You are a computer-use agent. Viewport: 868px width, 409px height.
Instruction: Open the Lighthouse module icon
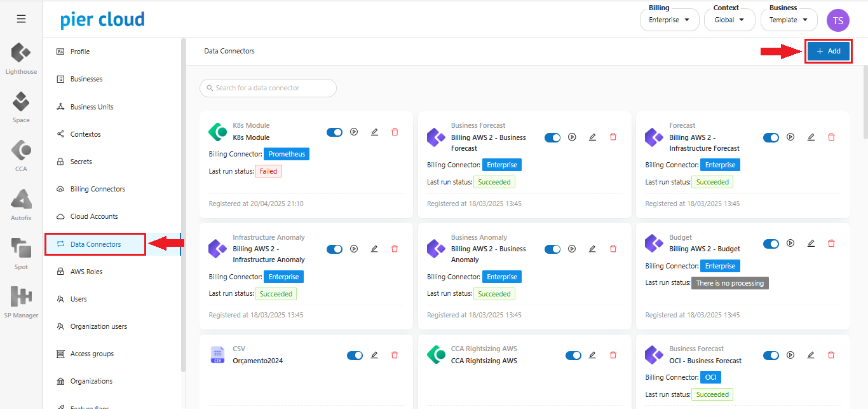click(x=21, y=53)
